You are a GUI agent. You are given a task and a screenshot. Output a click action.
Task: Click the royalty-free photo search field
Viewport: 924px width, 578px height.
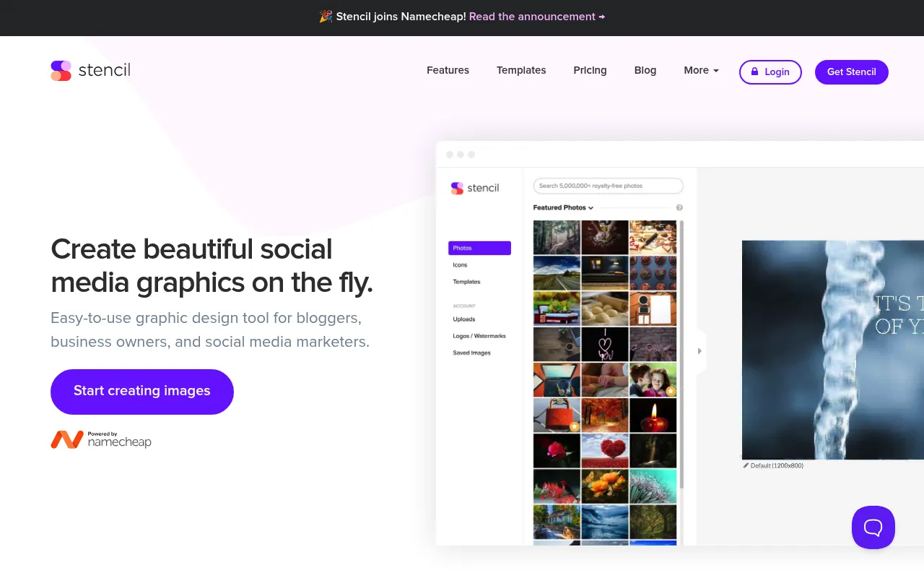pos(608,186)
